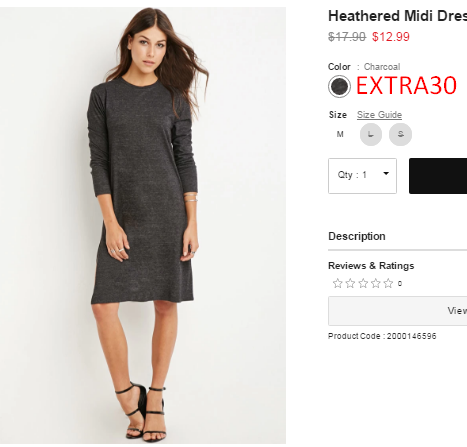
Task: Click the View reviews button
Action: [398, 311]
